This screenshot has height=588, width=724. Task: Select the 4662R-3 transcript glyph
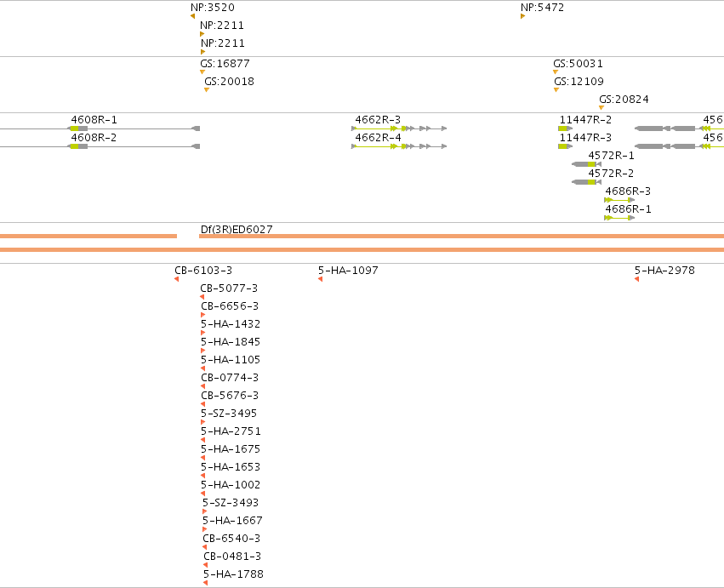coord(399,128)
